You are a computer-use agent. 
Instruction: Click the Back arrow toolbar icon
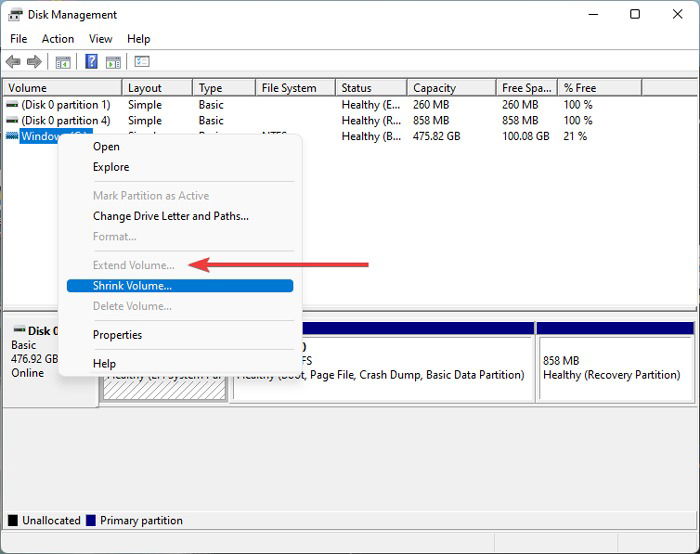click(13, 61)
